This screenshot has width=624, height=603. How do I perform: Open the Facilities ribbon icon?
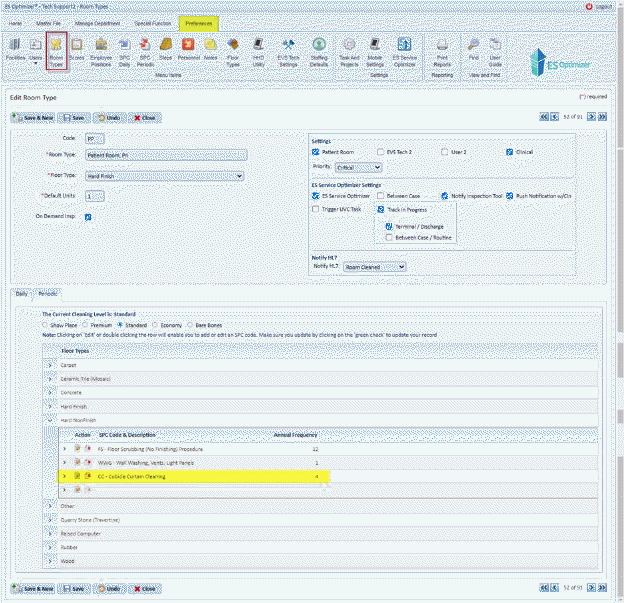pyautogui.click(x=15, y=48)
